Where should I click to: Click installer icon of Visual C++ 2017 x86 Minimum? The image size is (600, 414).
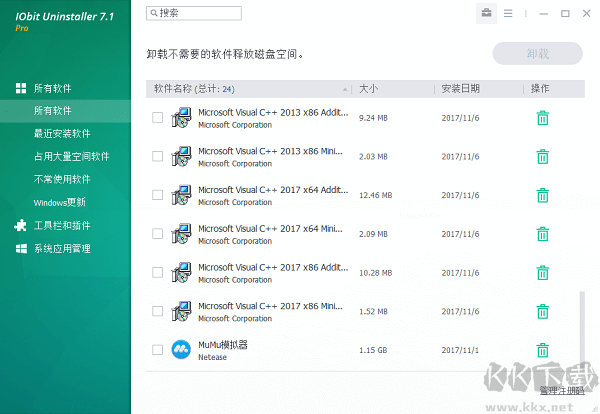click(181, 311)
